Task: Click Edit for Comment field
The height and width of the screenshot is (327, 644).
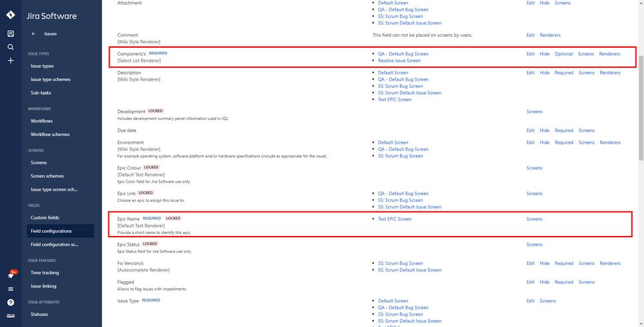Action: click(531, 35)
